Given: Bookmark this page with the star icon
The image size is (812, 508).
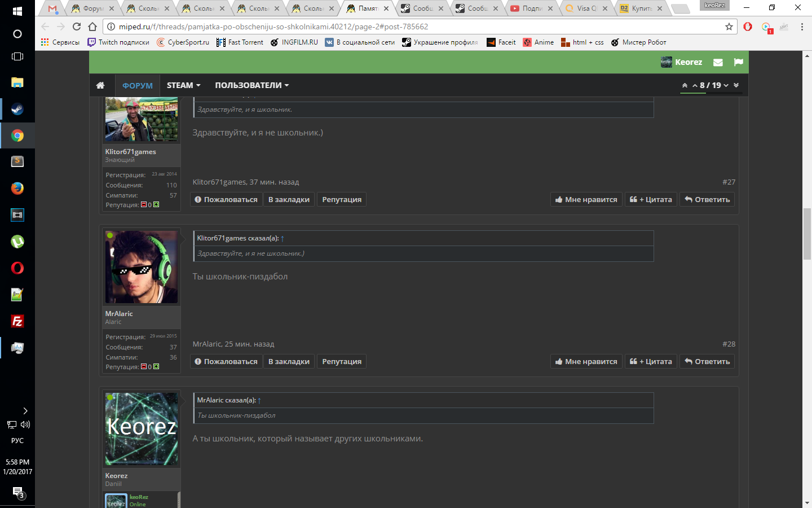Looking at the screenshot, I should 729,27.
